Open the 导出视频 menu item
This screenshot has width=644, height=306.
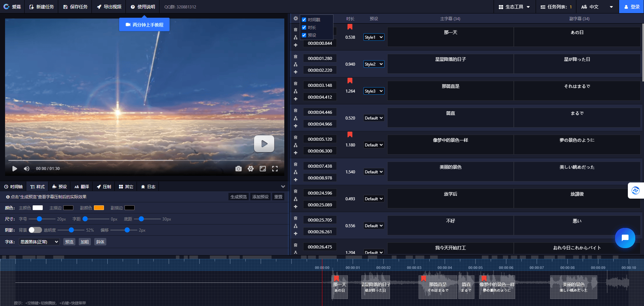(x=109, y=7)
